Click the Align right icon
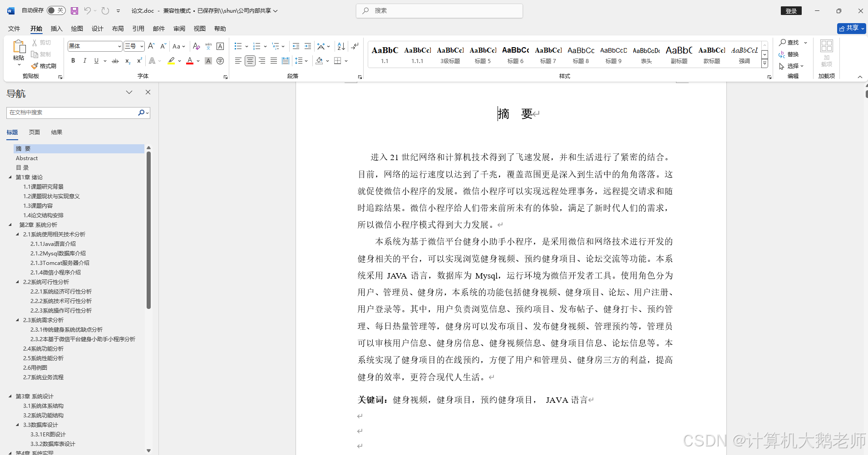Image resolution: width=868 pixels, height=455 pixels. pyautogui.click(x=262, y=61)
